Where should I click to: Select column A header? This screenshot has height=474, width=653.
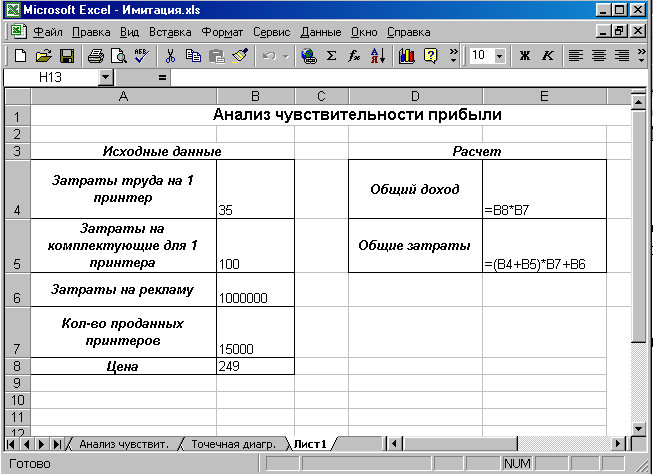pyautogui.click(x=123, y=97)
